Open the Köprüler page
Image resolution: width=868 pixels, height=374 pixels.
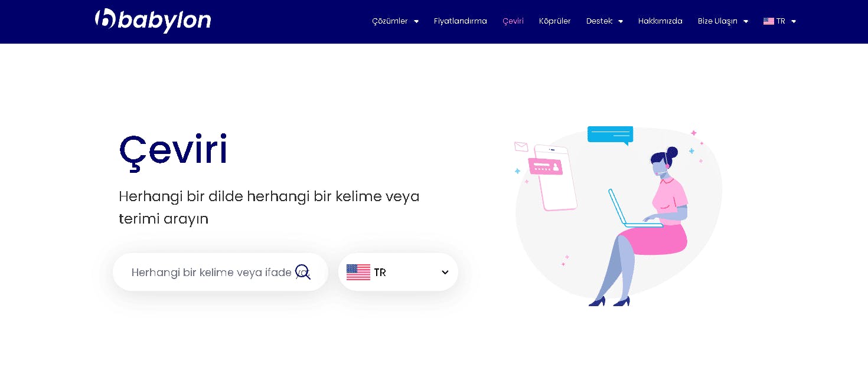pyautogui.click(x=555, y=21)
